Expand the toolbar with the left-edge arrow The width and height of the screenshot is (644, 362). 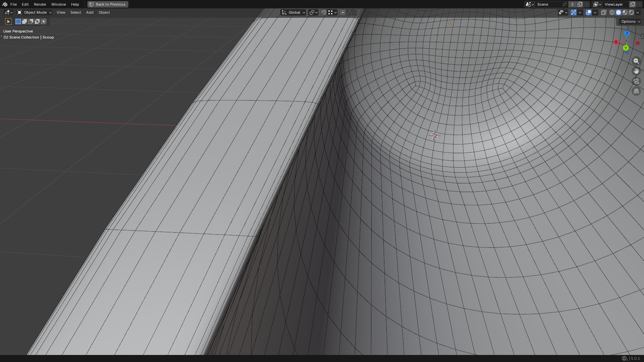coord(1,36)
